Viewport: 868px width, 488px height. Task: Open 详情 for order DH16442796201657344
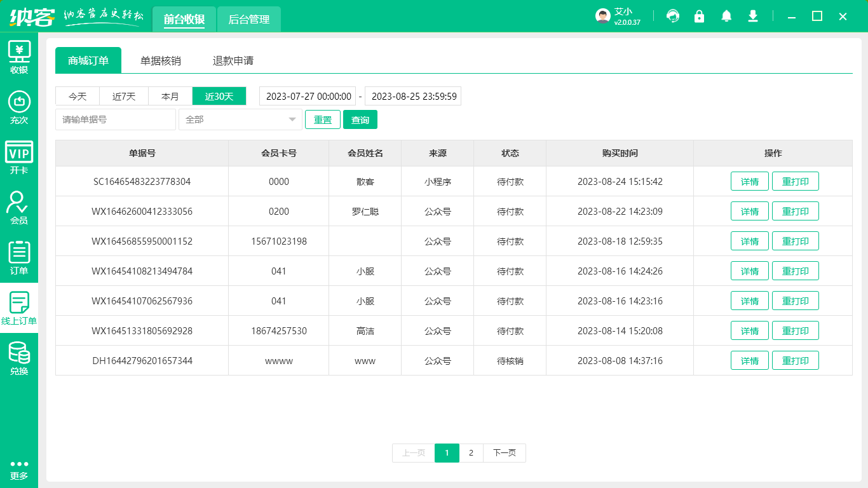750,360
